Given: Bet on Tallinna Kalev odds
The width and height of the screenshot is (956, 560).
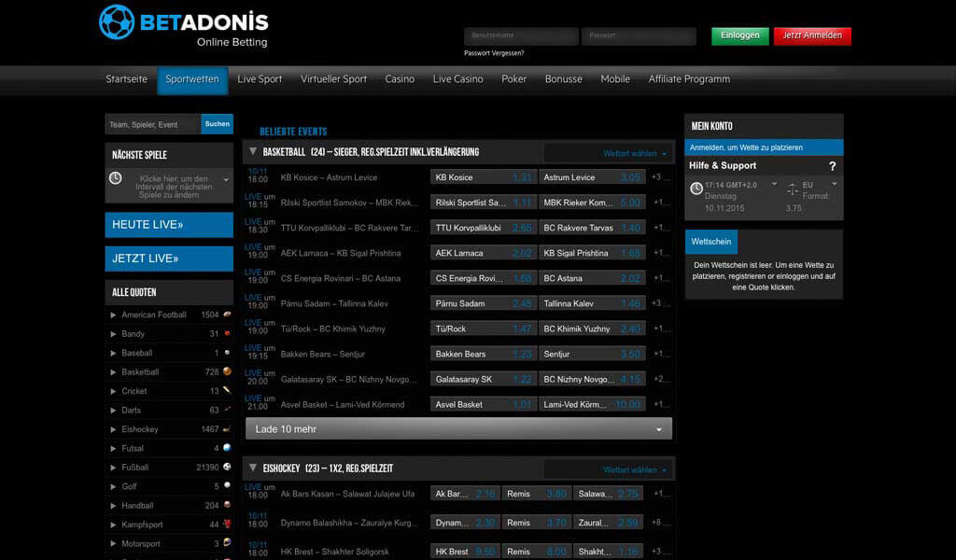Looking at the screenshot, I should point(592,303).
